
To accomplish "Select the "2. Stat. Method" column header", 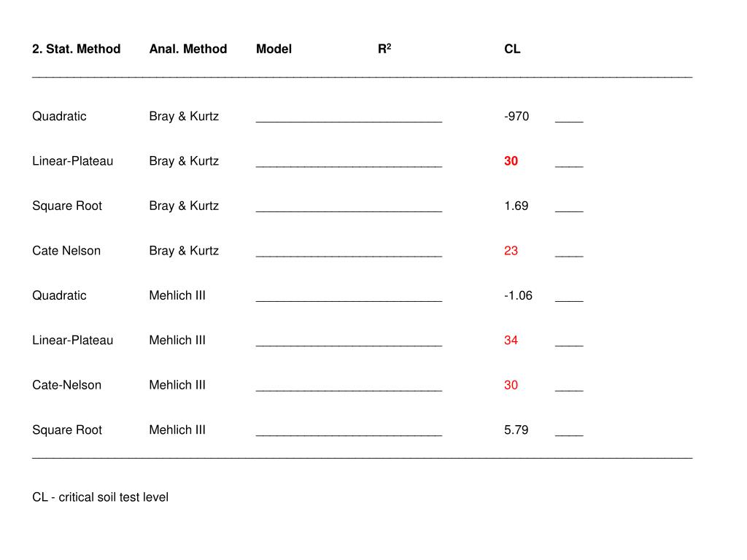I will (76, 49).
